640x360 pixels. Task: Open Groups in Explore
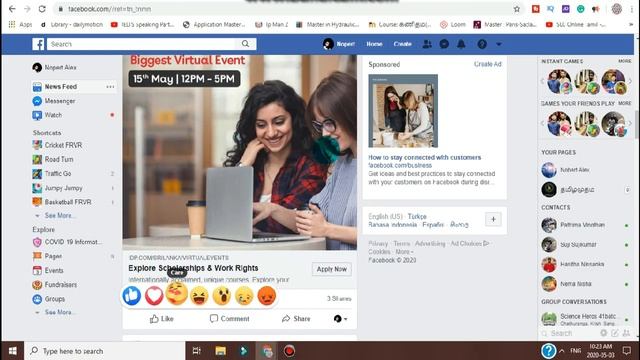(x=55, y=299)
